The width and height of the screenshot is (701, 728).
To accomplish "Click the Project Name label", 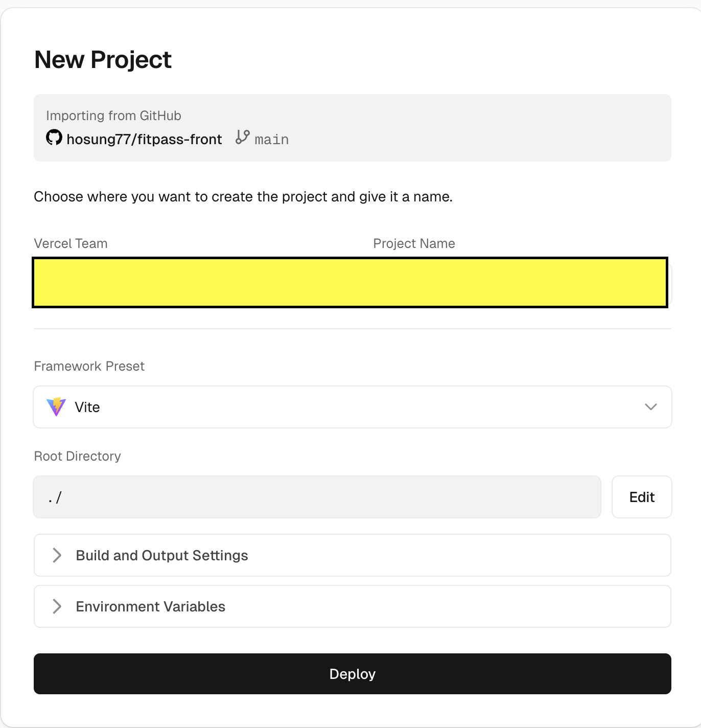I will tap(414, 243).
